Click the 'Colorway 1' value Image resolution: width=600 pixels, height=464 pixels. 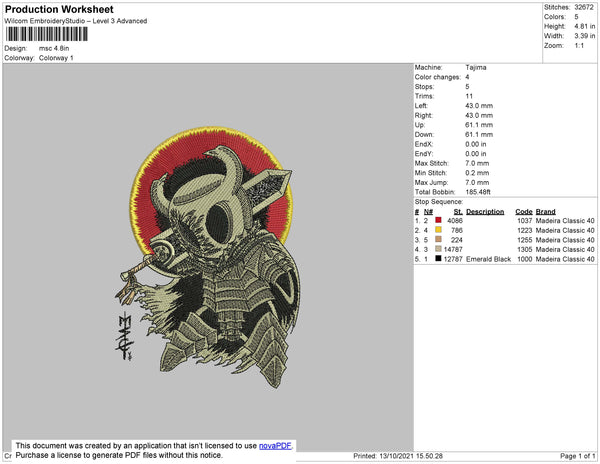pos(56,58)
